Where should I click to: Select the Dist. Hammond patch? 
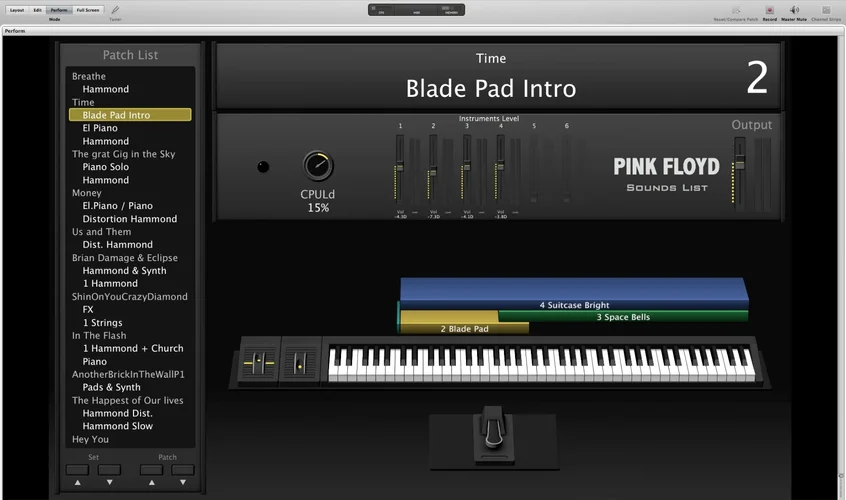click(118, 244)
